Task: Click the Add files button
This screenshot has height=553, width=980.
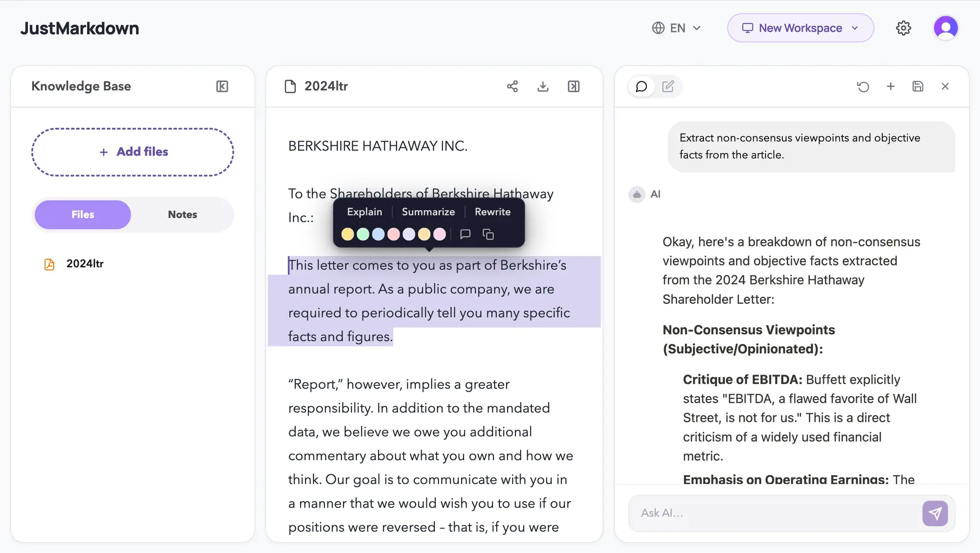Action: click(x=133, y=152)
